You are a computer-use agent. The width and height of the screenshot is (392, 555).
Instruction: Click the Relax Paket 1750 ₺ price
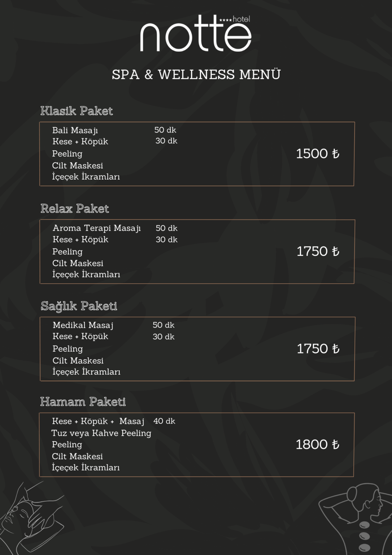click(318, 251)
